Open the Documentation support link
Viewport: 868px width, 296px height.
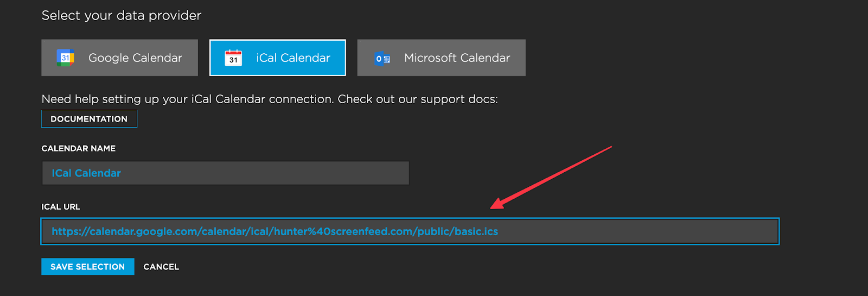click(89, 119)
